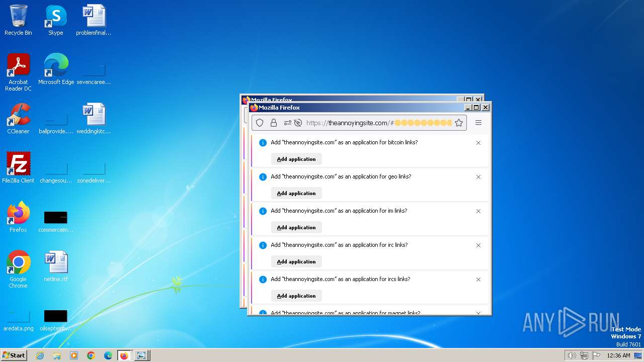This screenshot has width=644, height=362.
Task: Add application for im links
Action: coord(296,227)
